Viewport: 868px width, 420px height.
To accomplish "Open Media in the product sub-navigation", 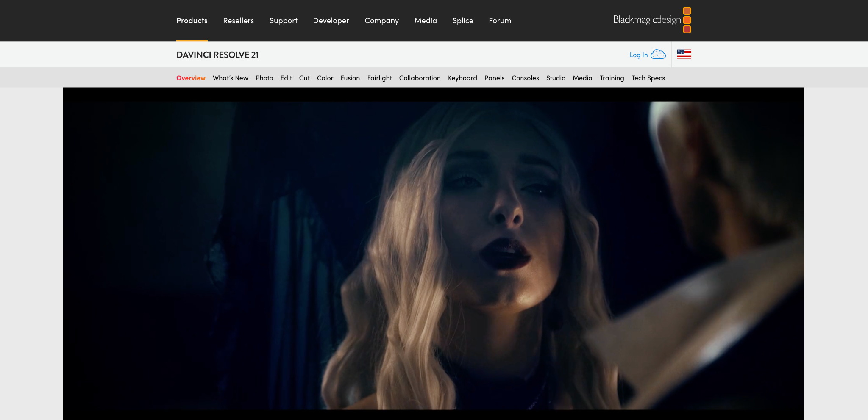I will click(x=582, y=78).
